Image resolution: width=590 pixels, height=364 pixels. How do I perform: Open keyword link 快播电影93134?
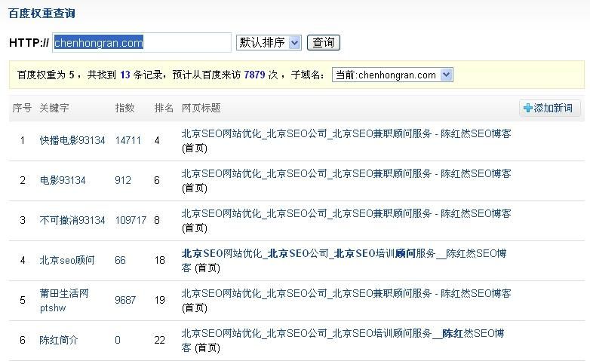72,141
